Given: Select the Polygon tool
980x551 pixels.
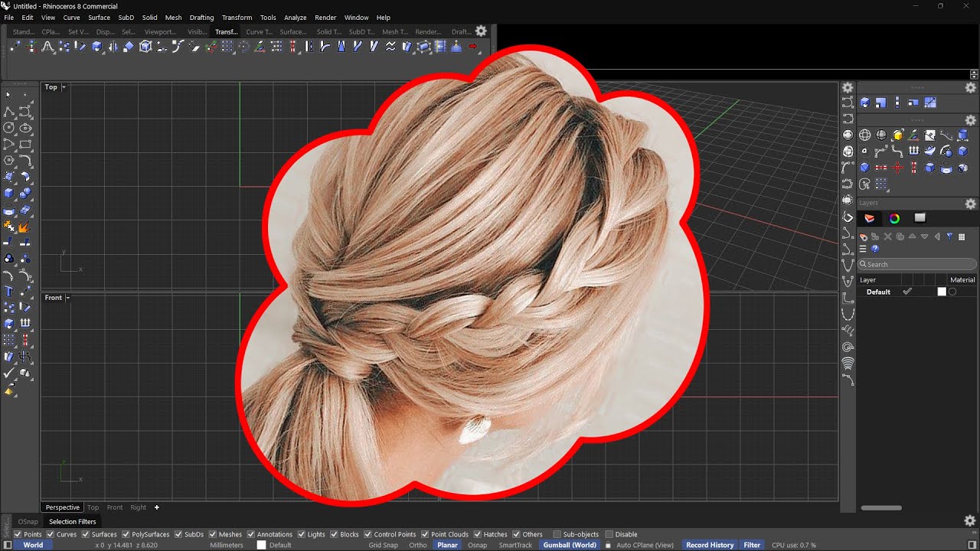Looking at the screenshot, I should tap(8, 161).
